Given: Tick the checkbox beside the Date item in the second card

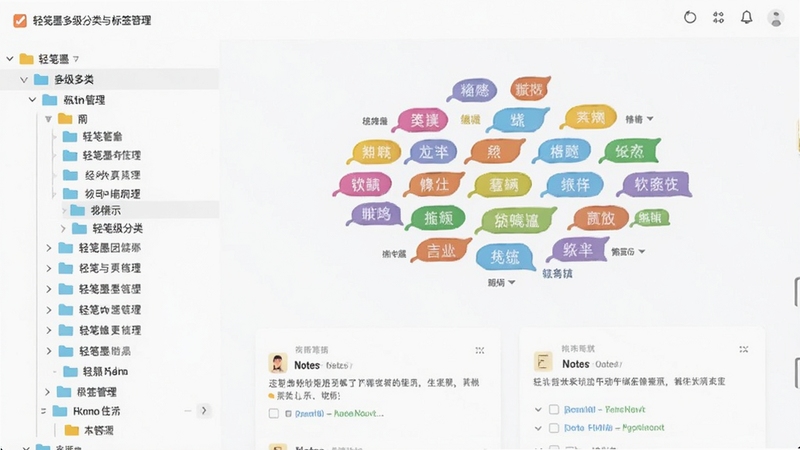Looking at the screenshot, I should pos(554,428).
